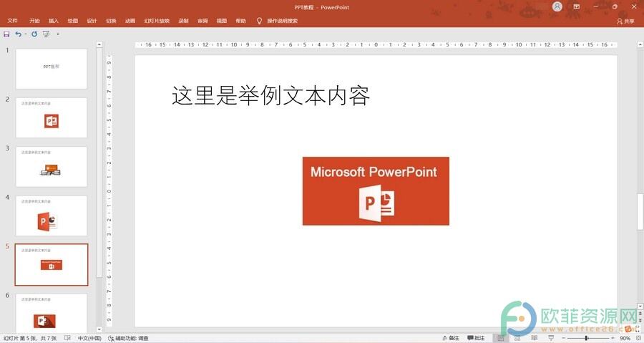
Task: Select slide 4 thumbnail in panel
Action: tap(52, 216)
